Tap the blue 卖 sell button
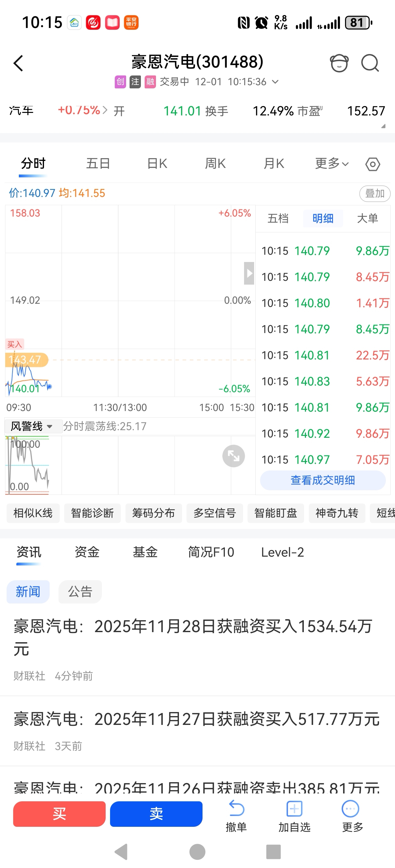The height and width of the screenshot is (868, 395). click(156, 814)
